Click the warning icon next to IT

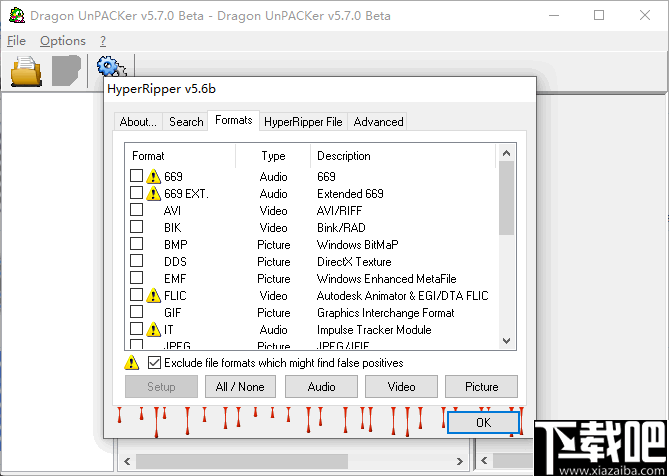pos(153,330)
